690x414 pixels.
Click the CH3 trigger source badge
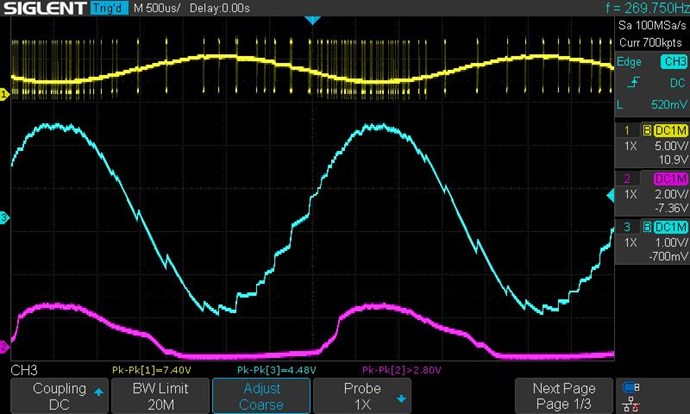(674, 62)
